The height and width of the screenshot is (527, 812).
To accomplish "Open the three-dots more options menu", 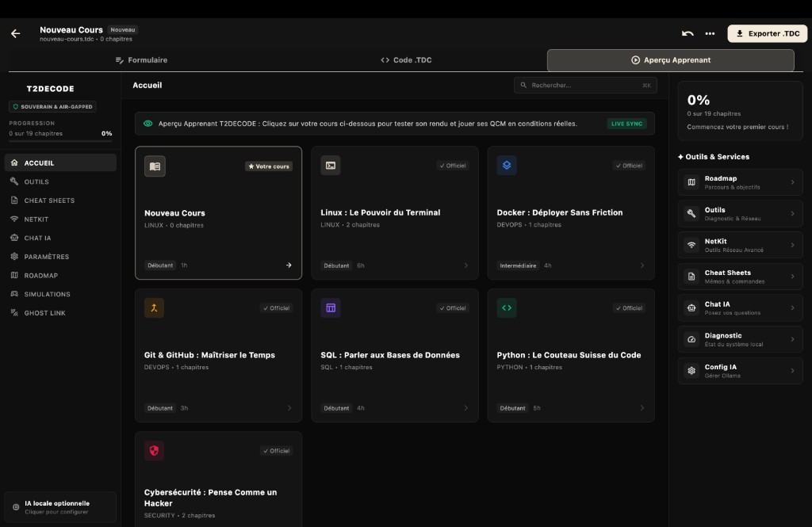I will pyautogui.click(x=710, y=33).
